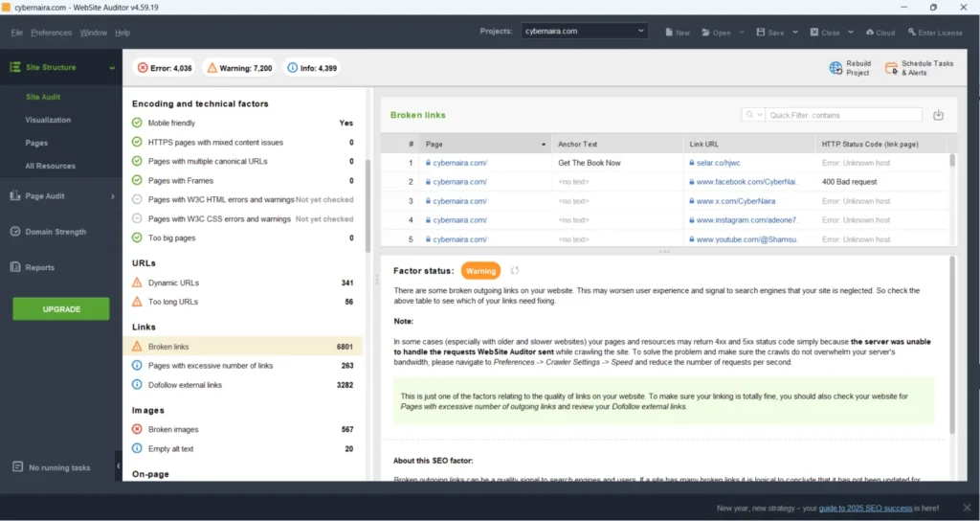Image resolution: width=980 pixels, height=521 pixels.
Task: Open the www.facebook.com/CyberNai link URL
Action: [x=746, y=182]
